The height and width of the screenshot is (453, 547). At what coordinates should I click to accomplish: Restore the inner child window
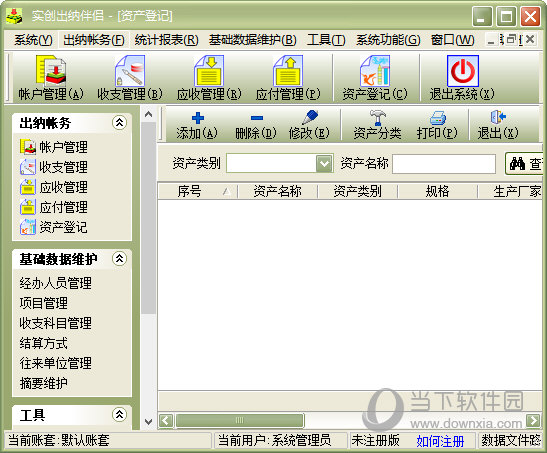tap(511, 39)
